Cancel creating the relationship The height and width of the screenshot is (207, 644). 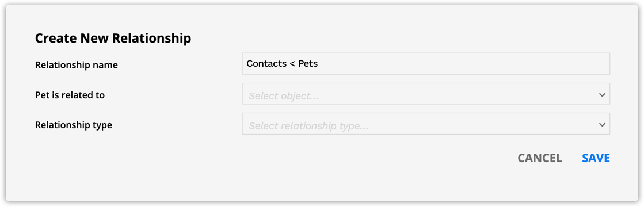point(540,158)
